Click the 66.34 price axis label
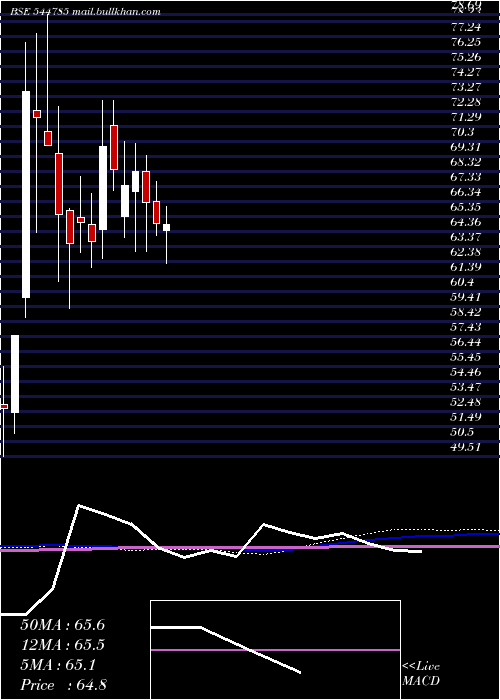This screenshot has width=500, height=700. tap(466, 192)
